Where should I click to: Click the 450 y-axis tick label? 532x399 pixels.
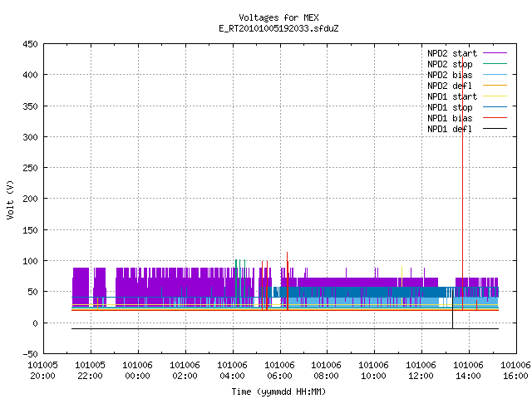pyautogui.click(x=30, y=44)
